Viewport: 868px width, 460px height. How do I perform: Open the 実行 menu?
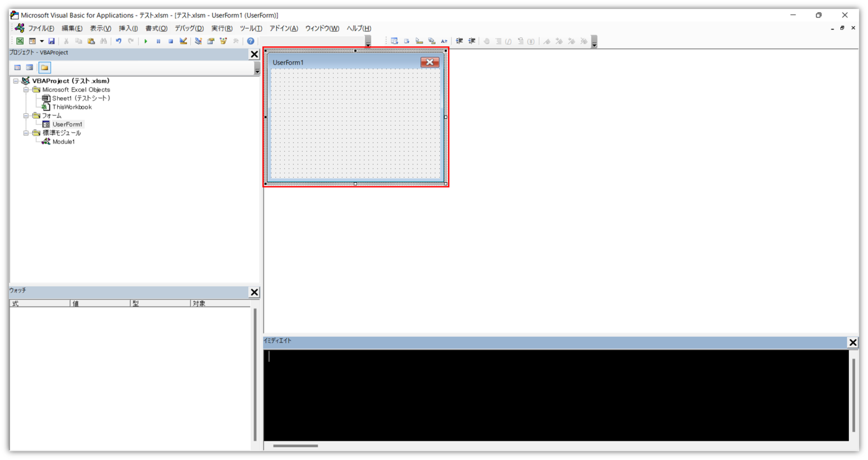point(220,28)
